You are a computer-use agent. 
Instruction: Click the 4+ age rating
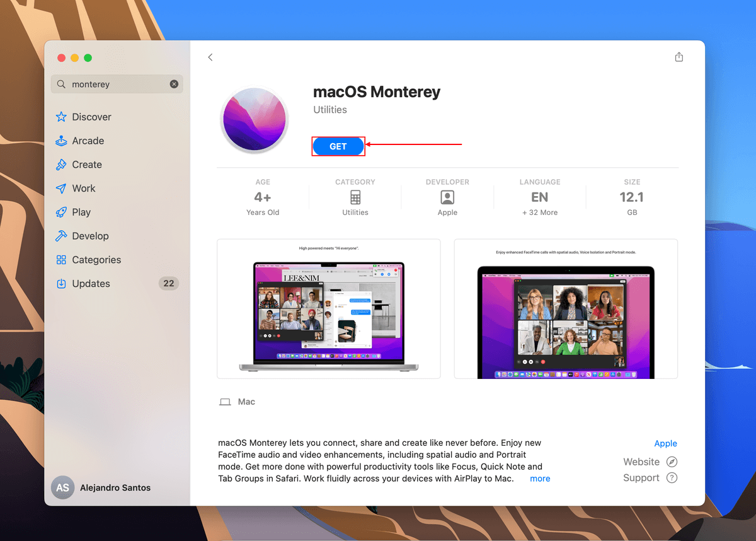[x=263, y=197]
